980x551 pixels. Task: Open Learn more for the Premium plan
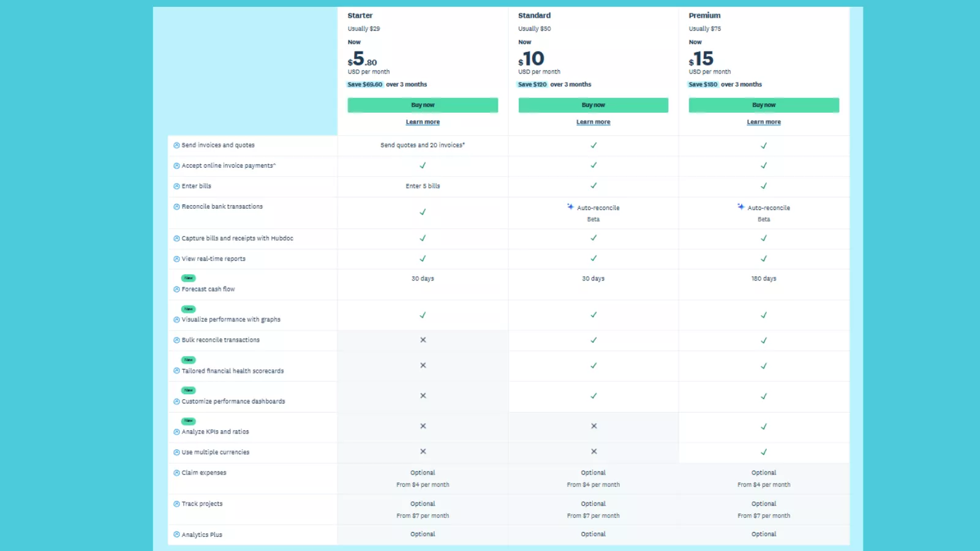[x=763, y=122]
